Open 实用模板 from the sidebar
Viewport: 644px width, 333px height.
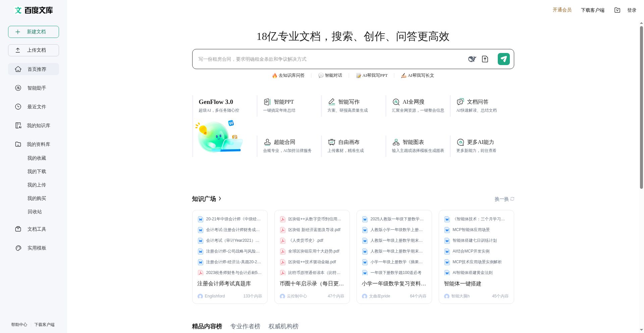tap(37, 248)
